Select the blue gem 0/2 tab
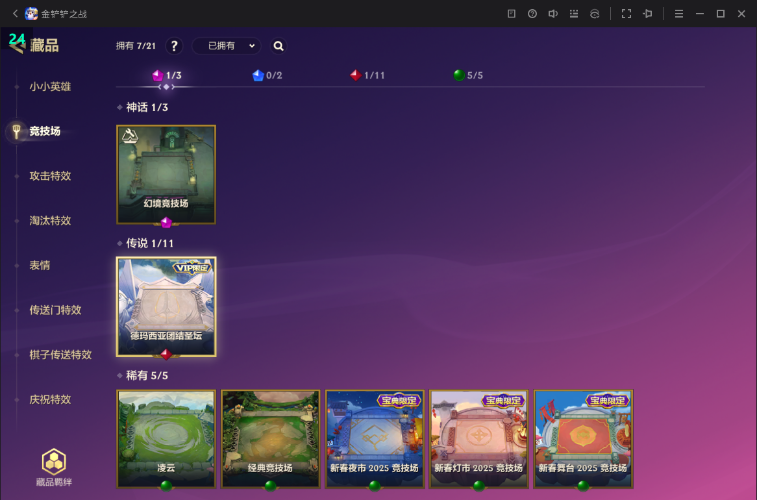This screenshot has height=500, width=757. coord(267,75)
